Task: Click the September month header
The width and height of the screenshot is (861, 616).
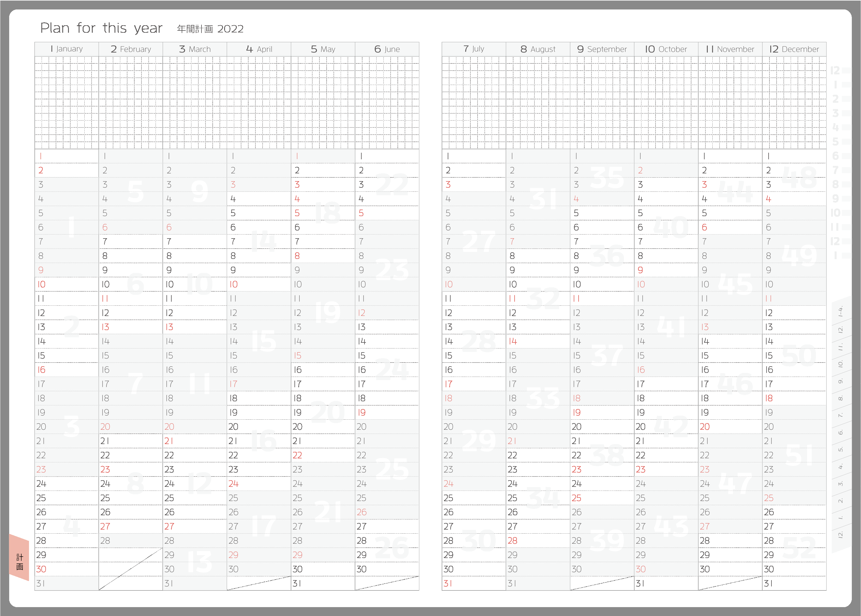Action: point(602,49)
